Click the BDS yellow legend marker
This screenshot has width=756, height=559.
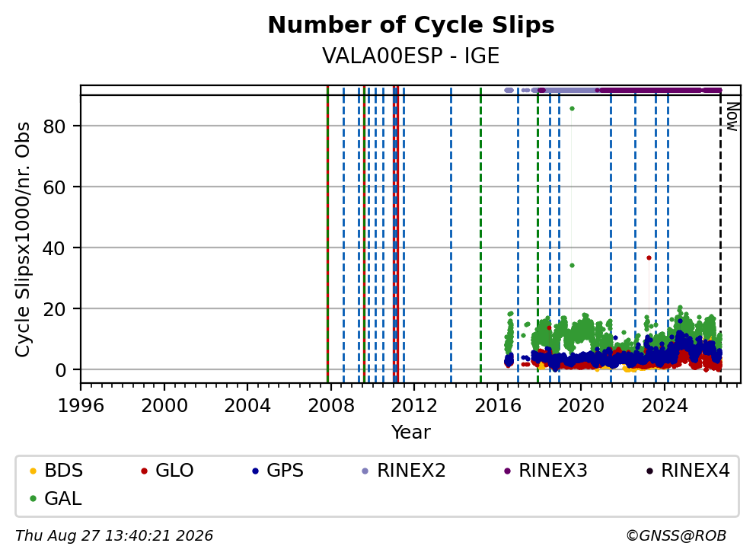(x=33, y=471)
